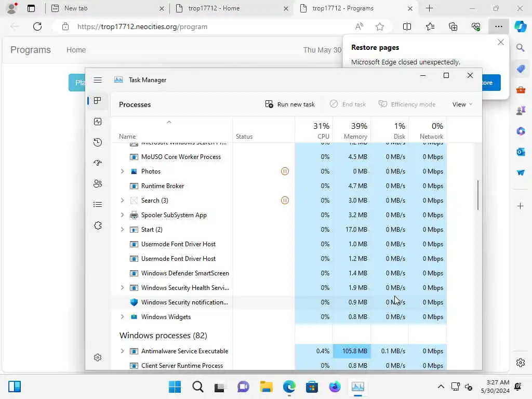Expand the Windows Widgets process

click(123, 317)
